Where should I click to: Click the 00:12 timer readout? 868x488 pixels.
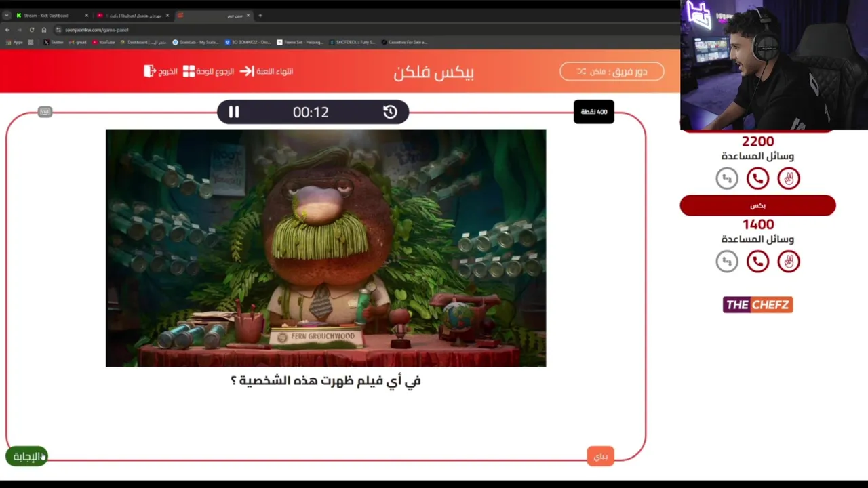(311, 113)
